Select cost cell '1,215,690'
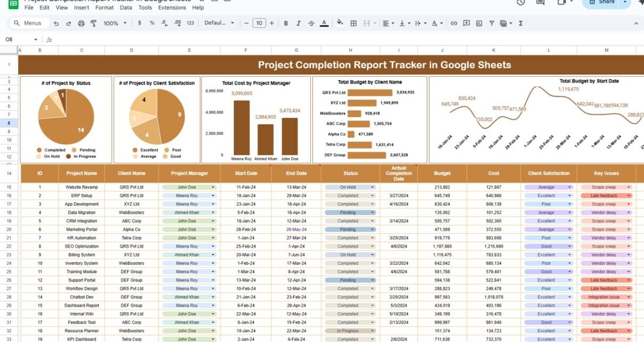This screenshot has width=644, height=342. click(494, 247)
